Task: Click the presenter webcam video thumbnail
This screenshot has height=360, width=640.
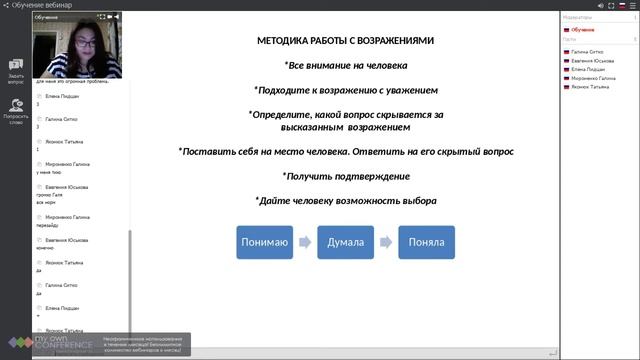Action: click(x=77, y=45)
